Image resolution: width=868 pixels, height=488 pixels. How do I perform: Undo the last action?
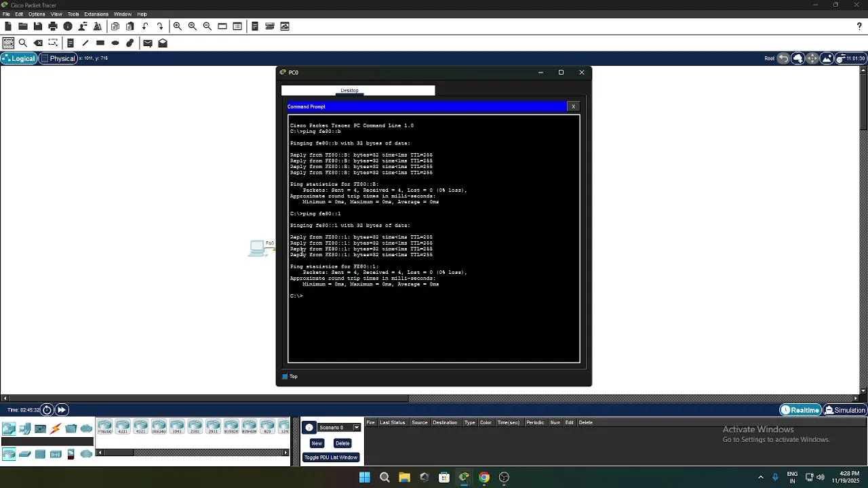pos(145,26)
